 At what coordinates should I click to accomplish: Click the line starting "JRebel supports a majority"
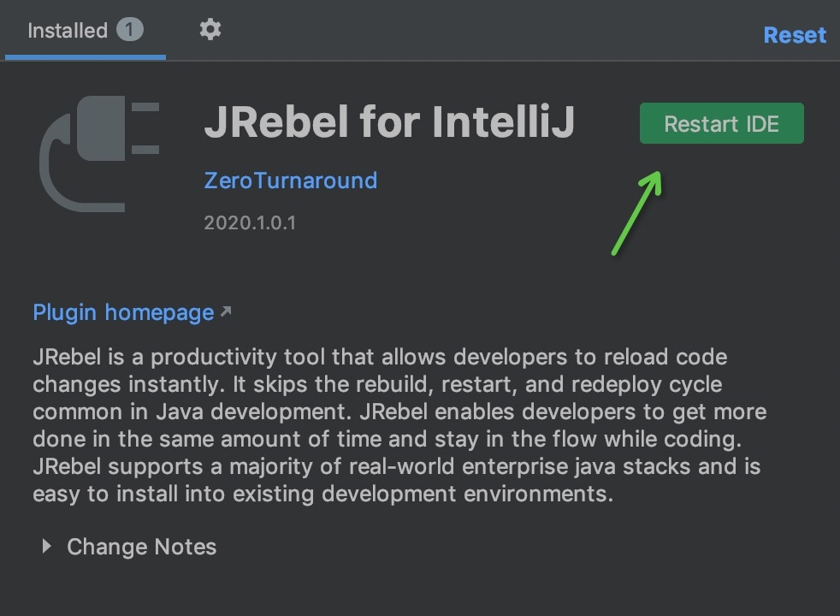[396, 467]
